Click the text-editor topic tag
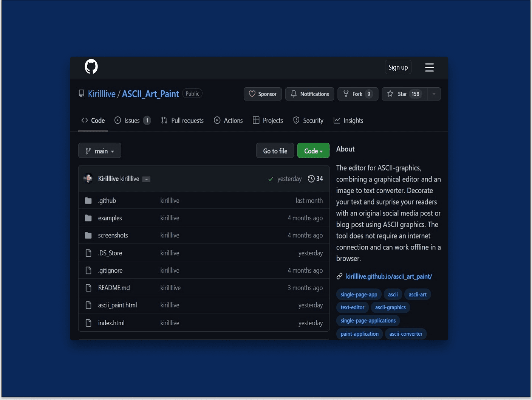 pos(352,307)
